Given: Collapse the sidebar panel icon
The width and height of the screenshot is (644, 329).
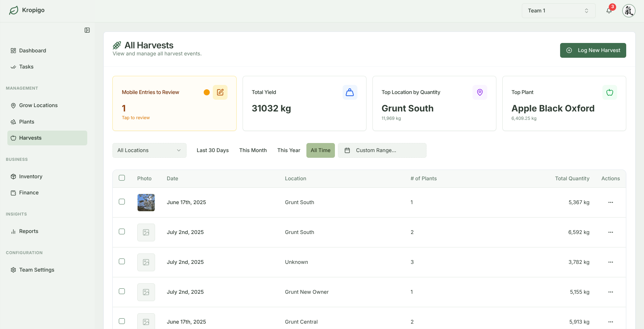Looking at the screenshot, I should click(87, 30).
